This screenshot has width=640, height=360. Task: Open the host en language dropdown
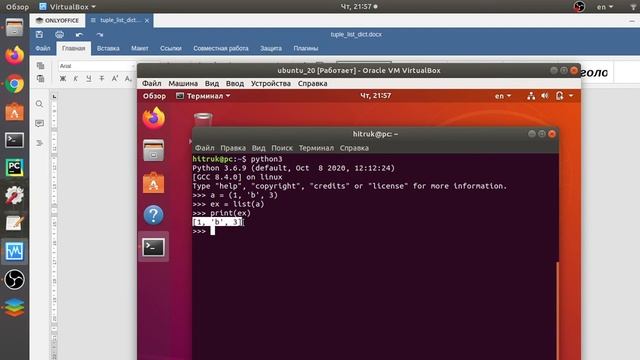pos(605,7)
